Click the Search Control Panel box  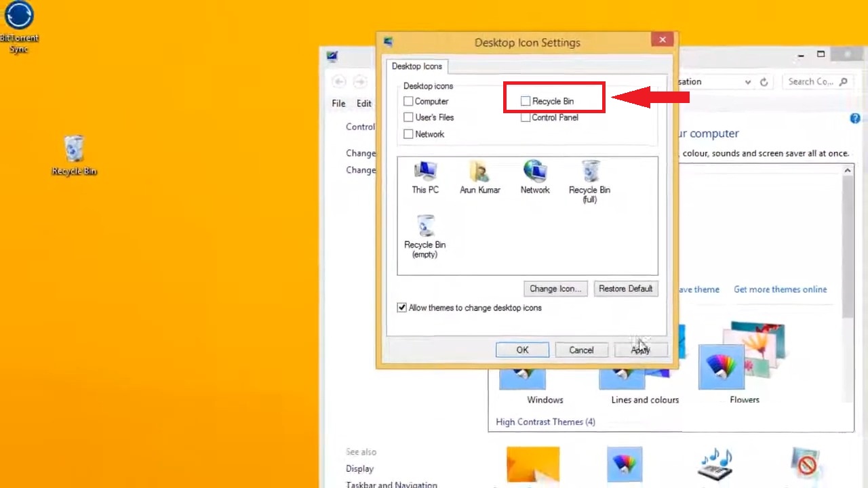point(816,82)
